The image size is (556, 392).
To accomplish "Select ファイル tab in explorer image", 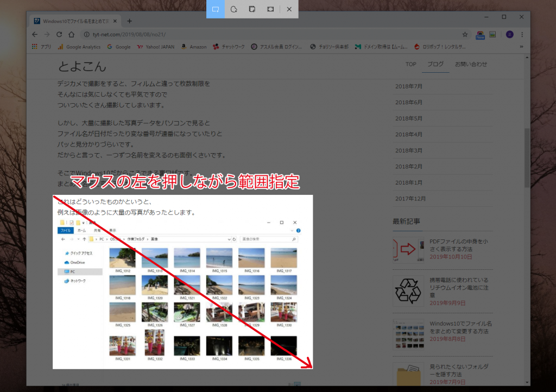I will [66, 230].
